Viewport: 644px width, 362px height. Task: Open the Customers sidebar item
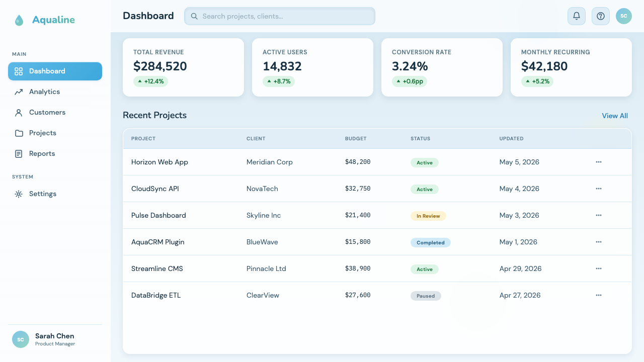pyautogui.click(x=55, y=113)
